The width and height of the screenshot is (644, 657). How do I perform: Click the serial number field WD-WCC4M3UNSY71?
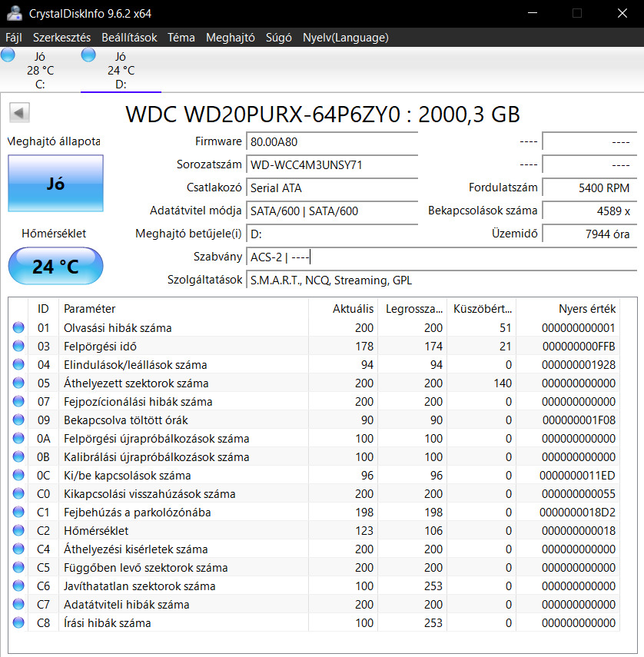[332, 164]
